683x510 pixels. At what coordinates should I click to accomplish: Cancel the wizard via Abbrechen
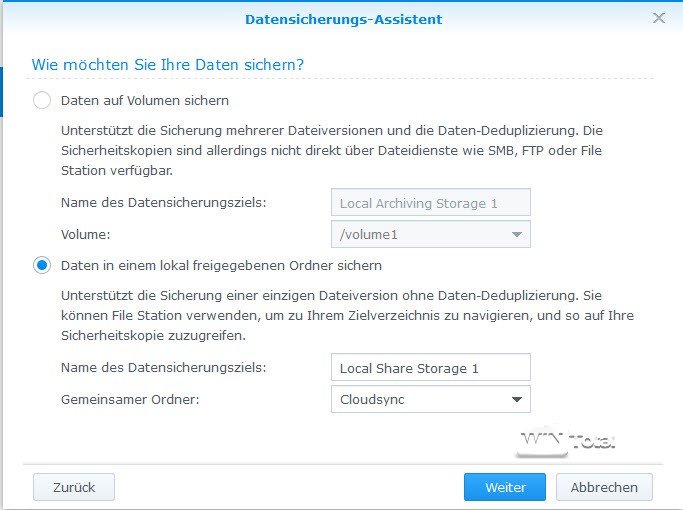[x=604, y=487]
